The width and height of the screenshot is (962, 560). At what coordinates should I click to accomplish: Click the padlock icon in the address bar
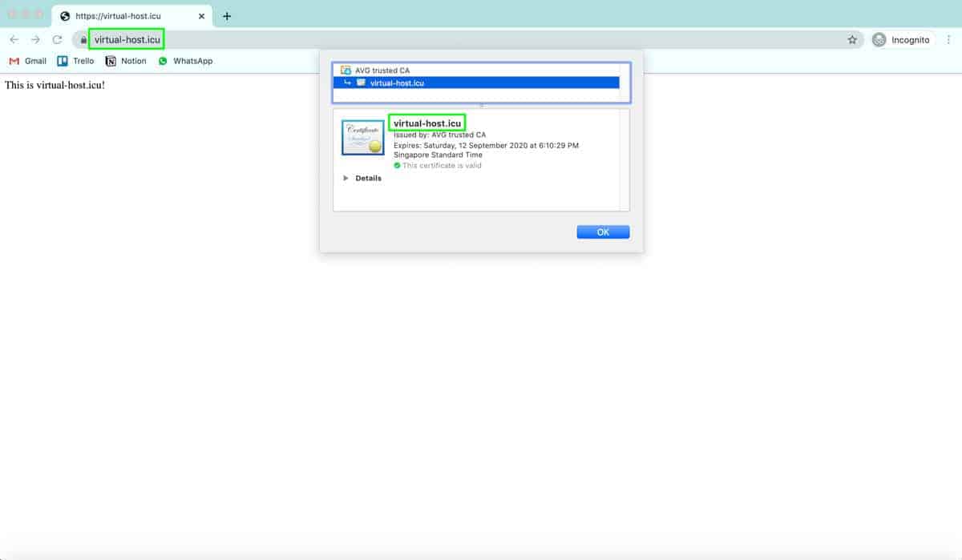click(85, 39)
